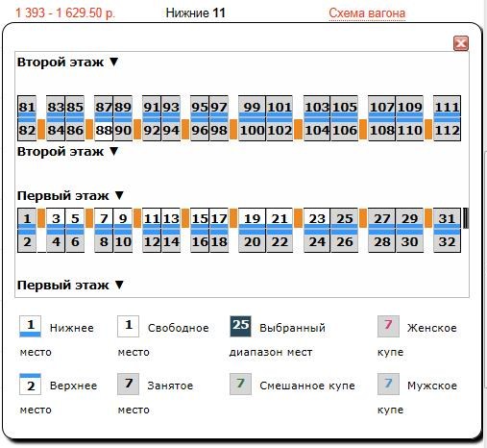
Task: Click the Нижнее место legend icon
Action: point(30,327)
